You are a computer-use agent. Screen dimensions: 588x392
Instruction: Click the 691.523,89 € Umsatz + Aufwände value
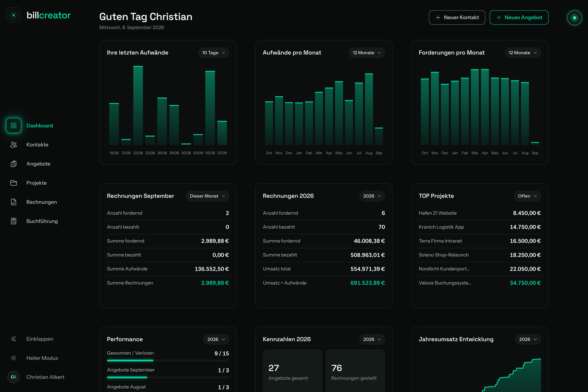(x=367, y=283)
